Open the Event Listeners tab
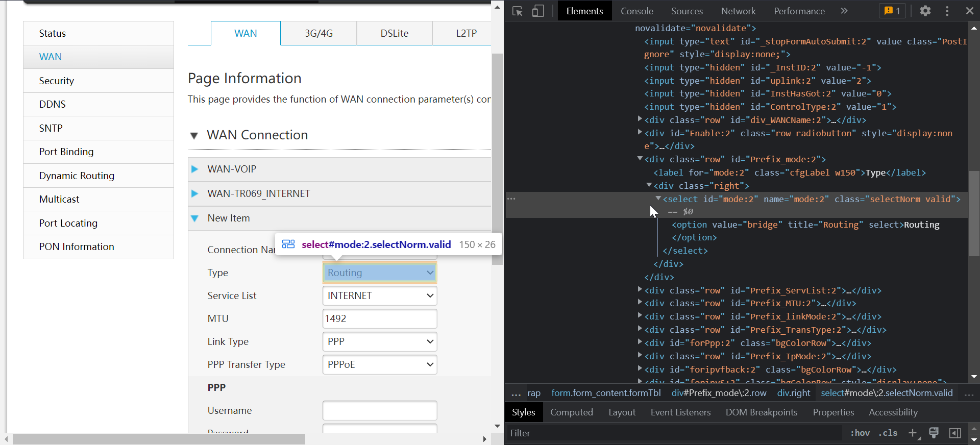Viewport: 980px width, 445px height. click(680, 412)
